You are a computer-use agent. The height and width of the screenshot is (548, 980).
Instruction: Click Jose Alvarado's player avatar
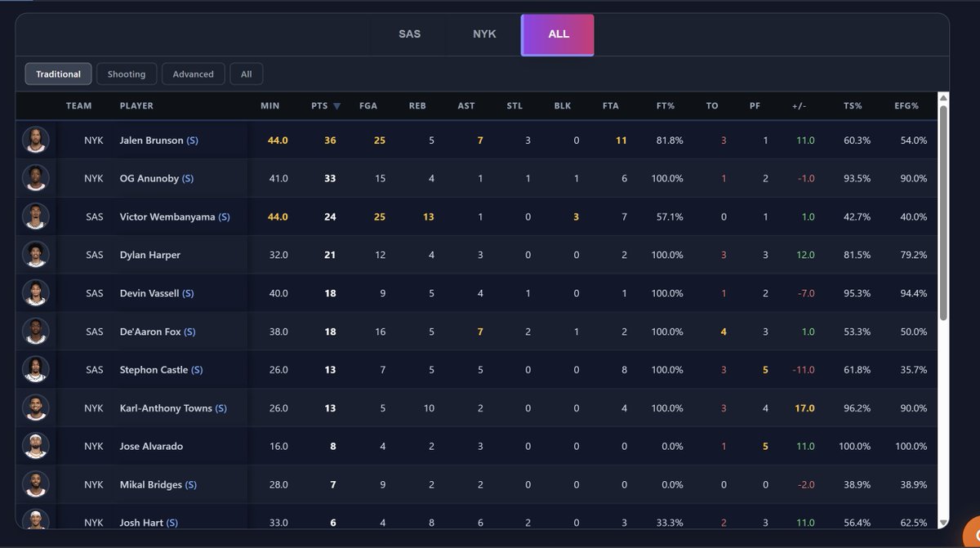coord(36,446)
